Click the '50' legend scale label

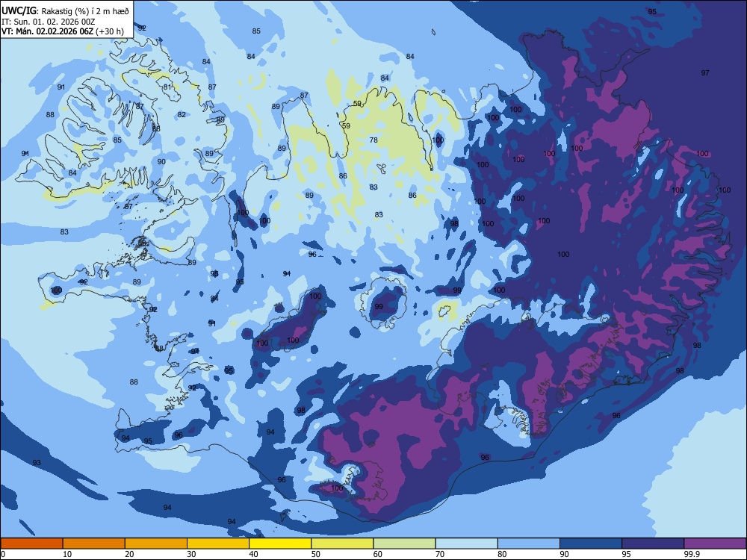pos(316,554)
